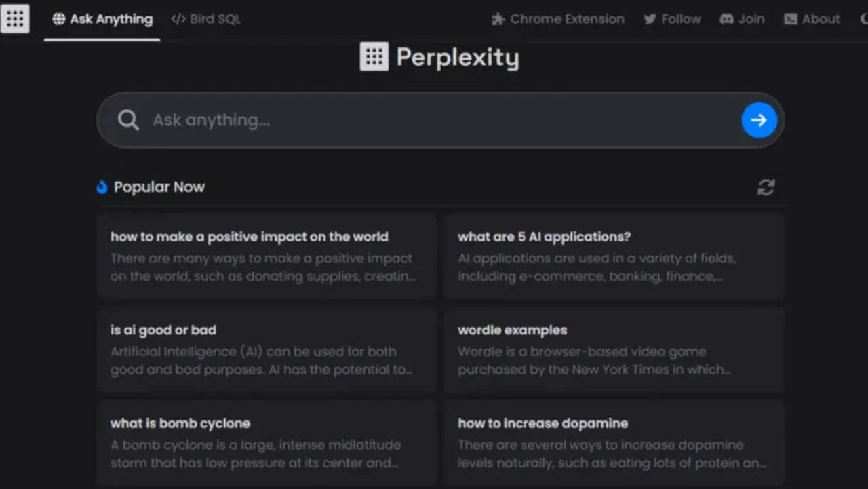Select the "is ai good or bad" query
868x489 pixels.
pos(267,350)
